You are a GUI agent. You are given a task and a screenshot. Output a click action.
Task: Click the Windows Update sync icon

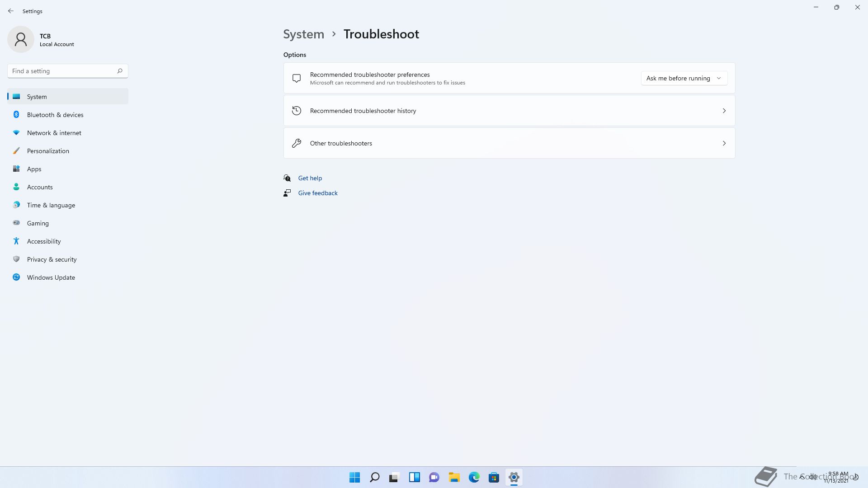click(x=16, y=277)
